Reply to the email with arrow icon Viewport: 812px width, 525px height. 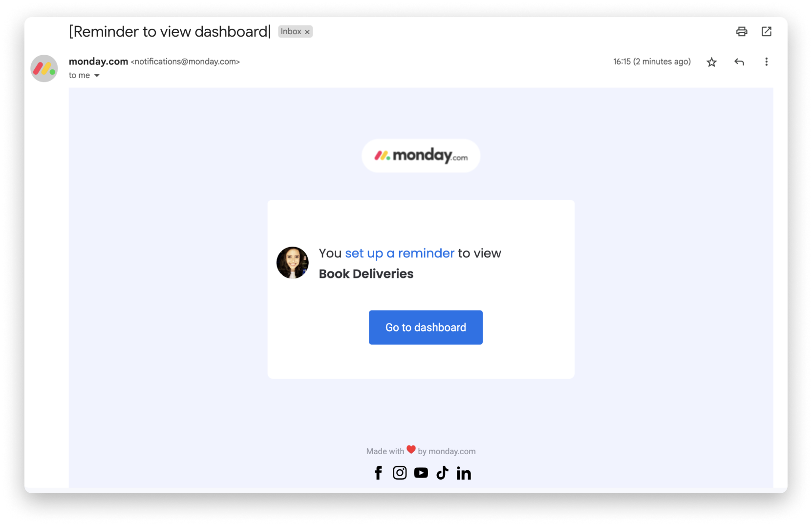click(739, 62)
